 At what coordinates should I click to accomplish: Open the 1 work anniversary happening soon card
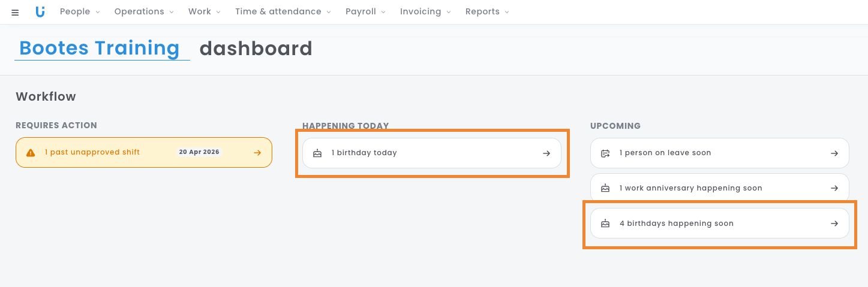tap(690, 188)
